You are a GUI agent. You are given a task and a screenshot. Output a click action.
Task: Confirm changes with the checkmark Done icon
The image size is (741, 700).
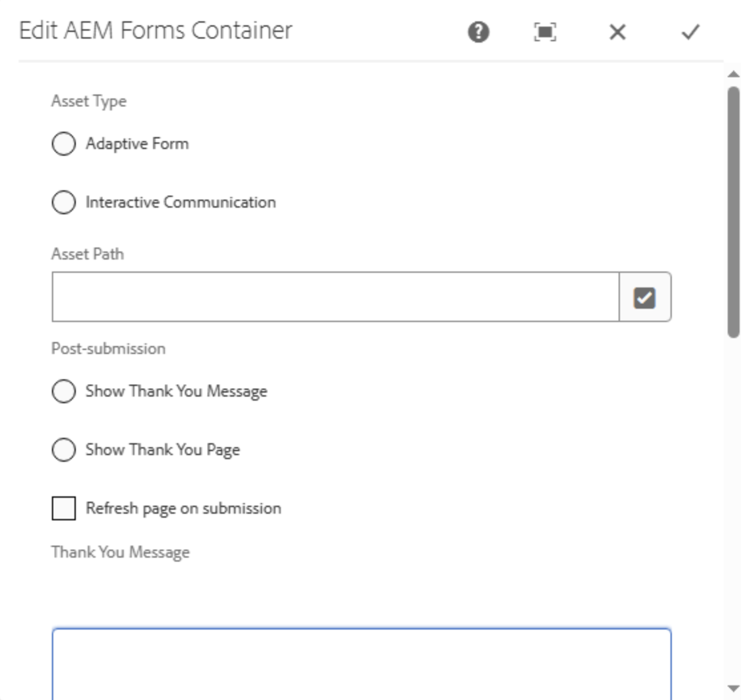[690, 32]
